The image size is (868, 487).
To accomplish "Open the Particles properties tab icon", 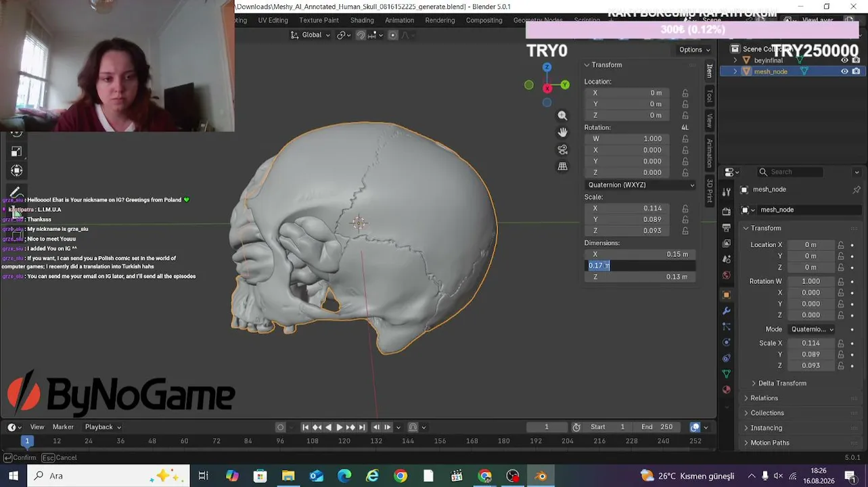I will pyautogui.click(x=727, y=327).
